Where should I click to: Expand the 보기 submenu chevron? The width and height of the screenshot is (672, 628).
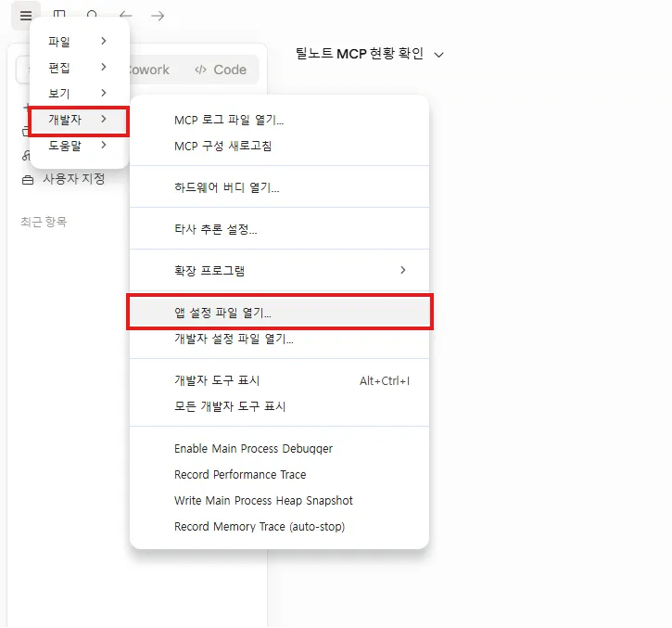coord(103,93)
